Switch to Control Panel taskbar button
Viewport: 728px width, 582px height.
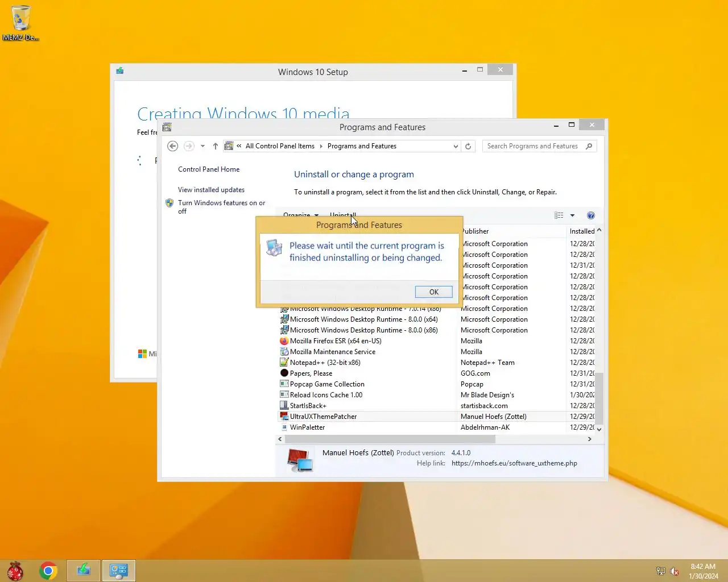[119, 571]
